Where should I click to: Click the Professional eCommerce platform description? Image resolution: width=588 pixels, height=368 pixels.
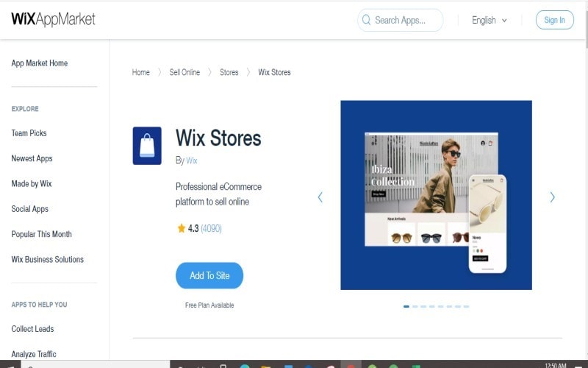click(x=218, y=194)
